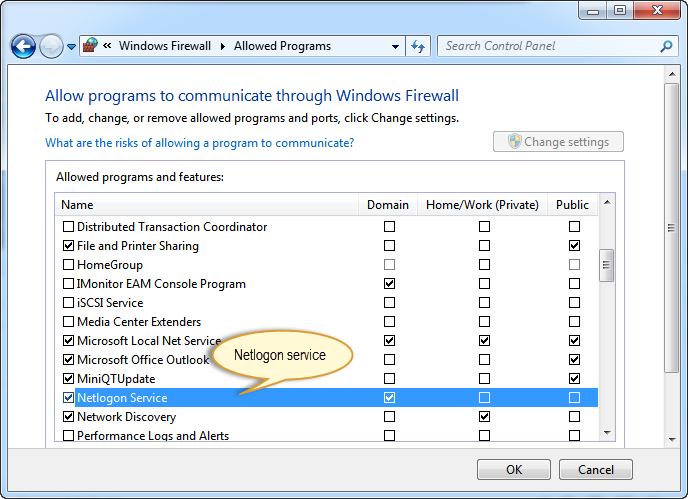Go back using the blue back arrow
Screen dimensions: 688x499
tap(23, 46)
